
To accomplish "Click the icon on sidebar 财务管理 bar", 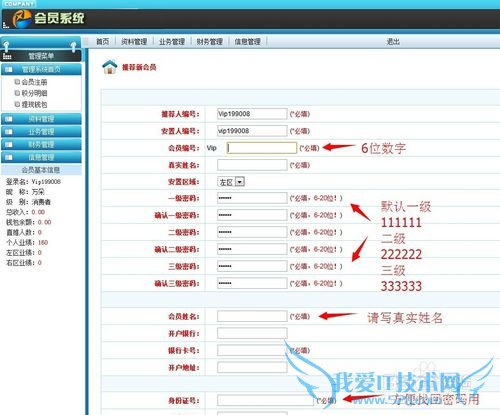I will 9,144.
